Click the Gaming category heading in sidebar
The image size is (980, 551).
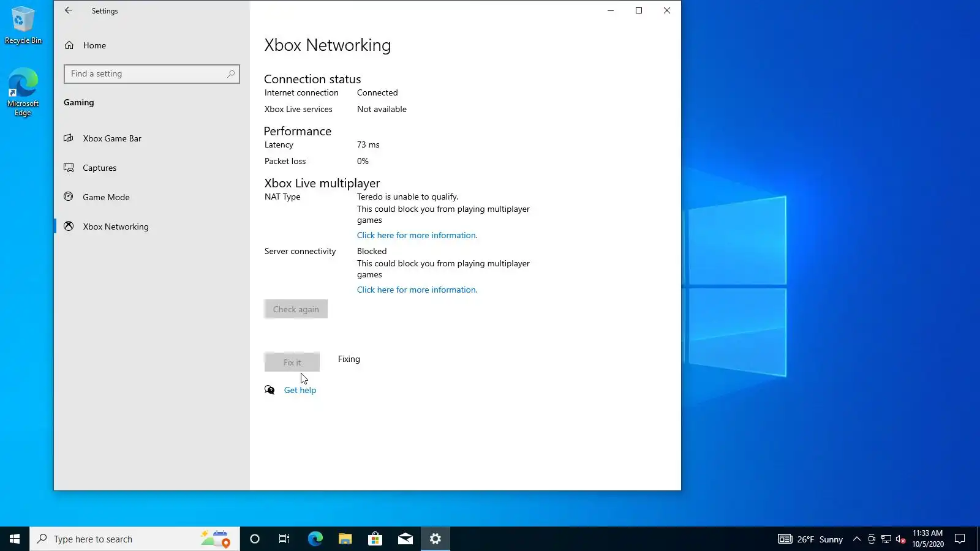(x=79, y=102)
